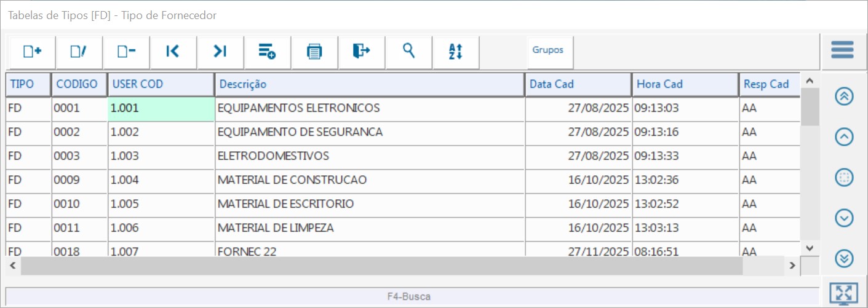
Task: Click the horizontal scrollbar right arrow
Action: pos(793,266)
